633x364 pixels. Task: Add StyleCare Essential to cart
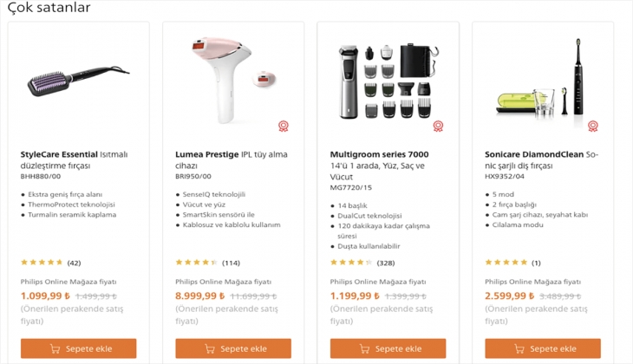pyautogui.click(x=78, y=348)
